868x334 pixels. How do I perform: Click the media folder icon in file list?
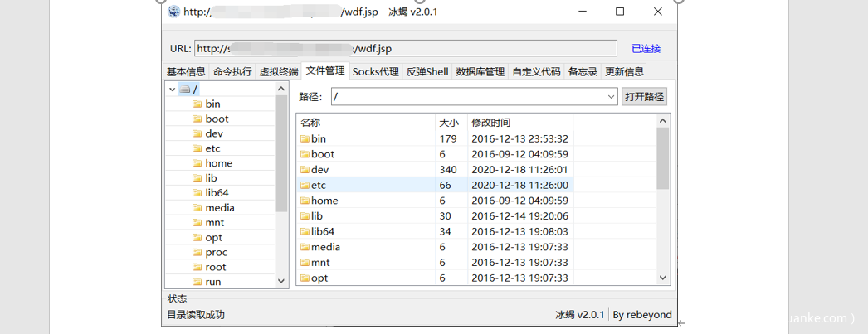tap(305, 247)
